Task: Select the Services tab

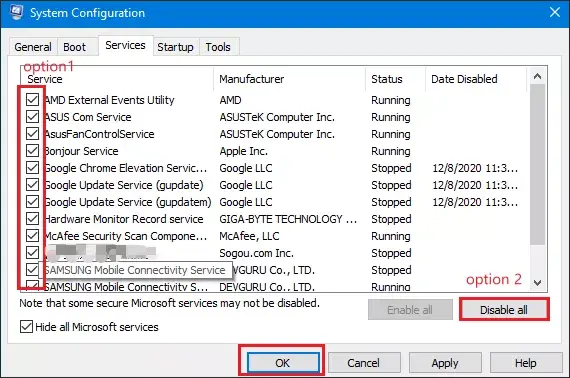Action: click(x=125, y=45)
